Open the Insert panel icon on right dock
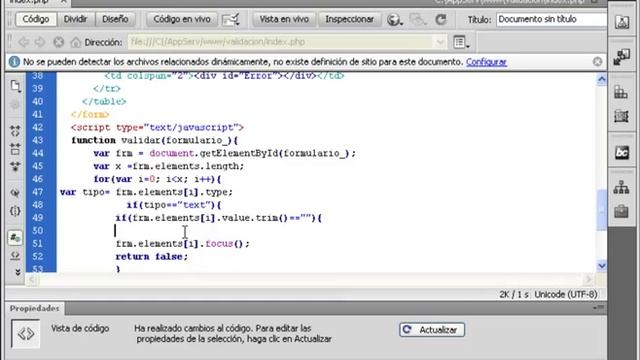The image size is (640, 360). click(622, 22)
